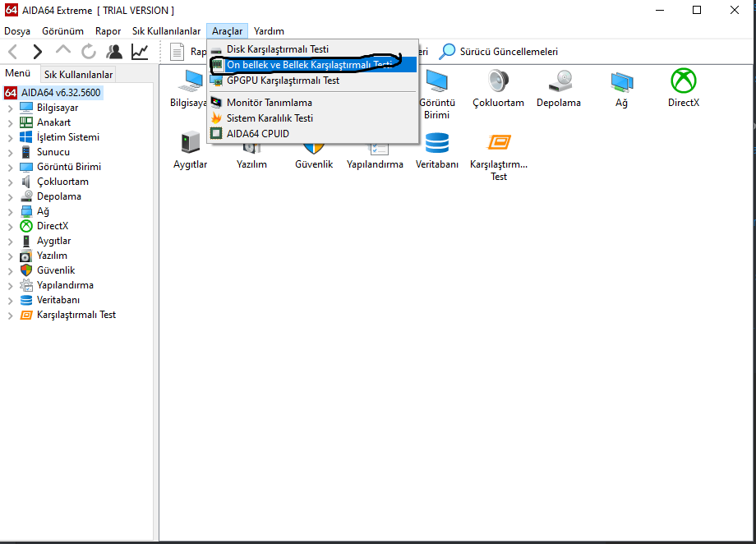Select Güvenlik in the sidebar tree
Viewport: 756px width, 544px height.
pos(55,270)
